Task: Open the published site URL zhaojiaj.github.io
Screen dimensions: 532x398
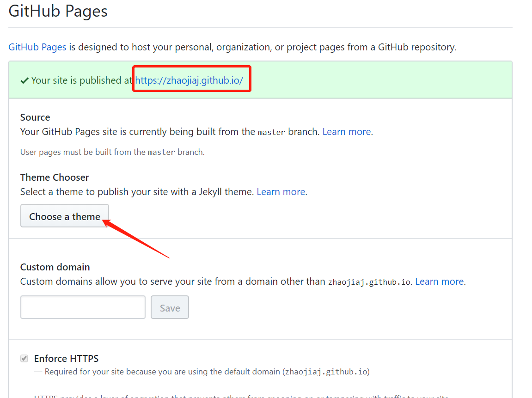Action: click(x=189, y=80)
